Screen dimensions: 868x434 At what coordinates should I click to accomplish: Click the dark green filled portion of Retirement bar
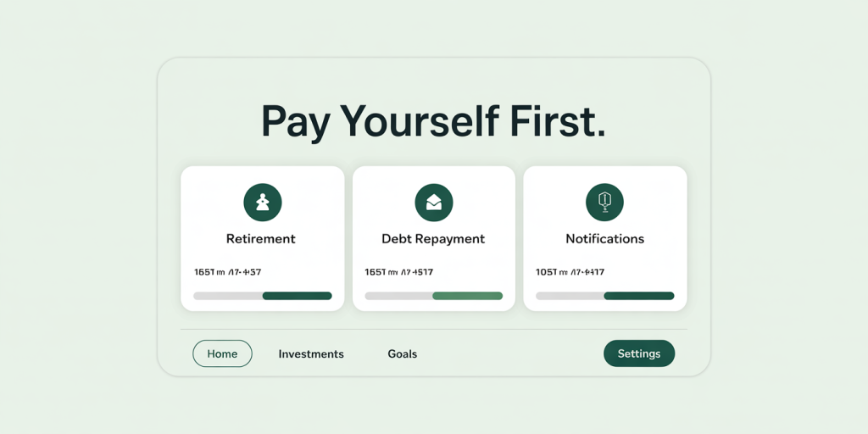(298, 296)
